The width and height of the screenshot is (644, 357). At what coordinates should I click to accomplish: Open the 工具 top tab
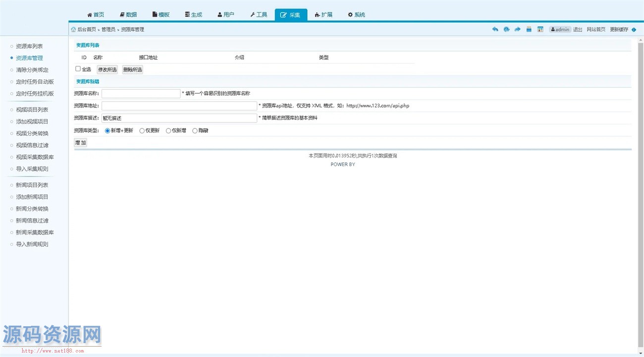point(259,15)
